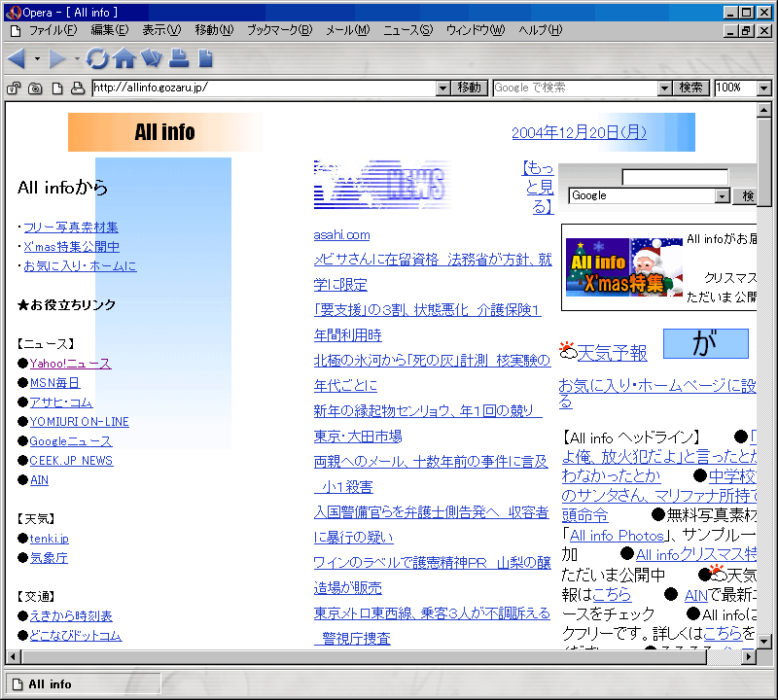Click the 検索 button in toolbar
The width and height of the screenshot is (778, 700).
click(690, 88)
